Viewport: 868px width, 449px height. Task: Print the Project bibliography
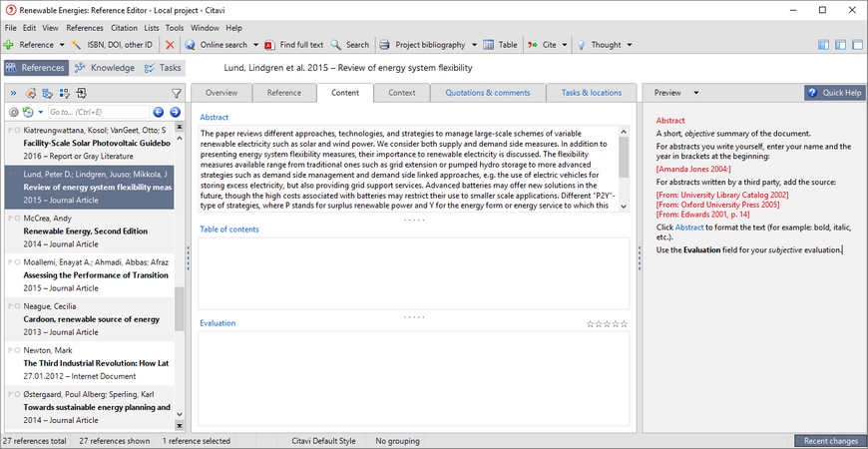422,45
